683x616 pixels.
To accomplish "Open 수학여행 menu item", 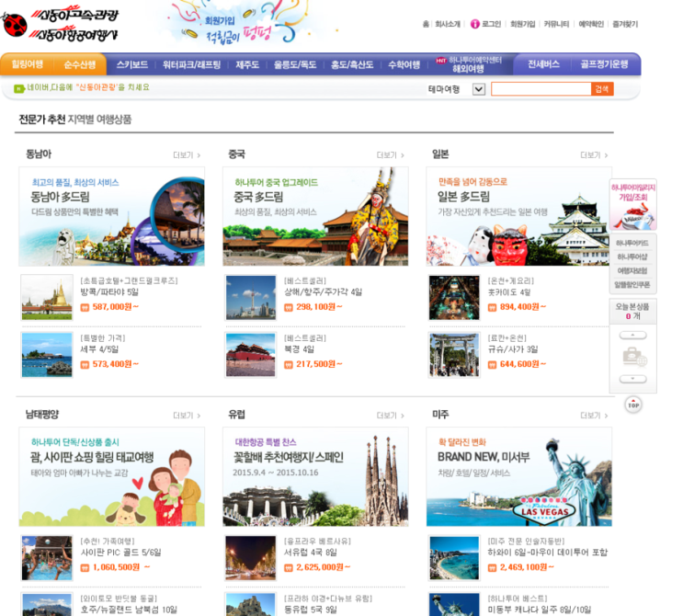I will coord(404,65).
